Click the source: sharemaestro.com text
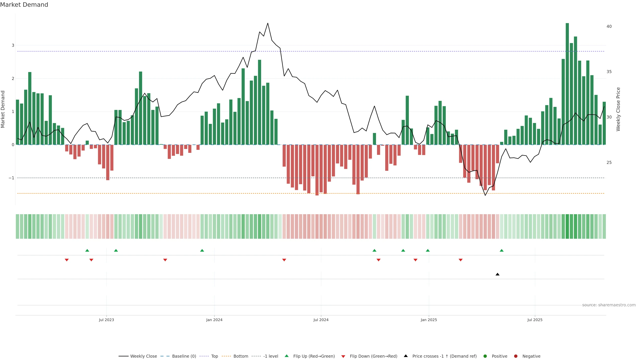 tap(609, 305)
